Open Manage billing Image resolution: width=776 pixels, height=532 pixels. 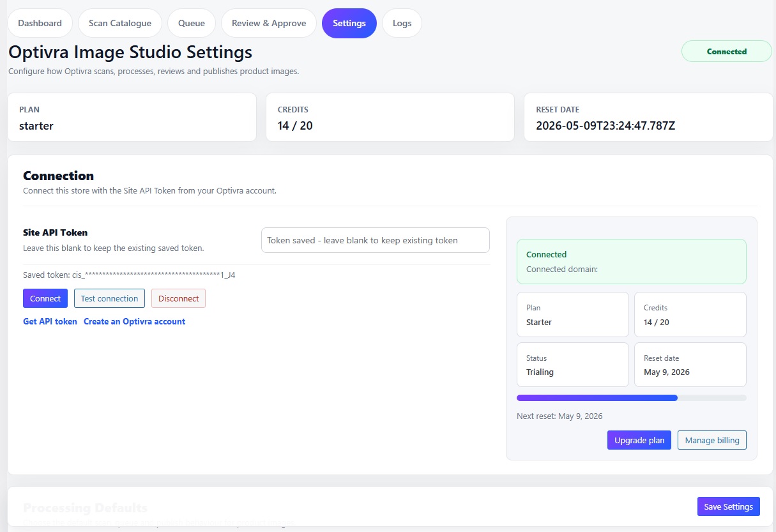pos(711,440)
